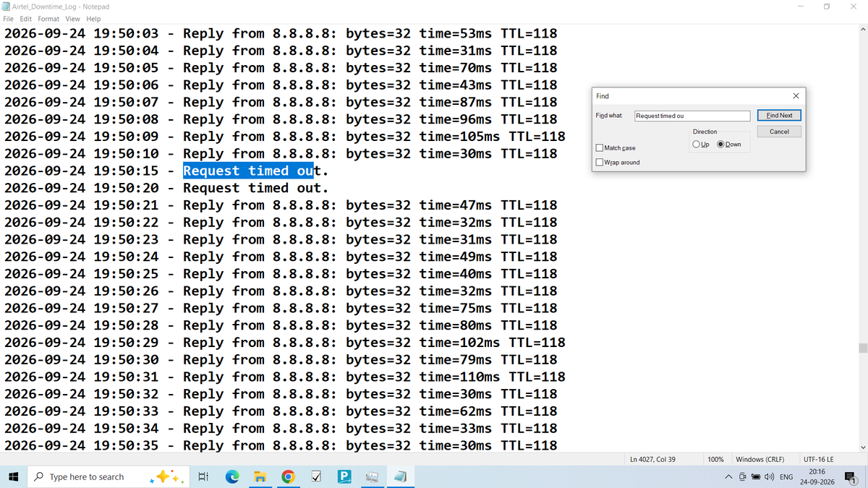Open the View menu

[73, 19]
